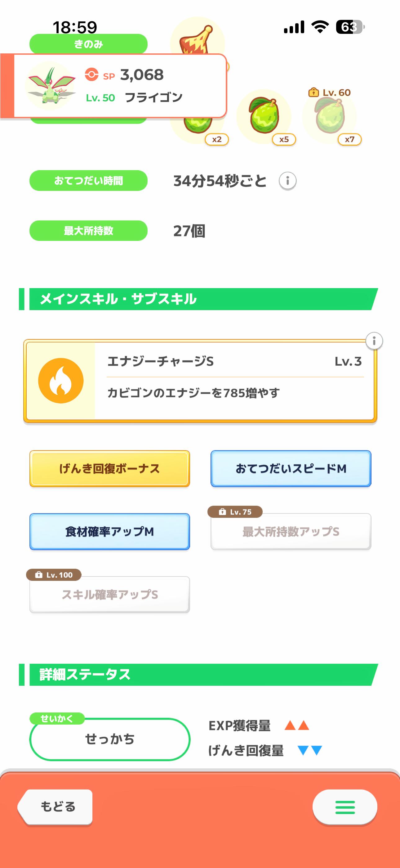Tap the せっかち nature box

pos(110,739)
